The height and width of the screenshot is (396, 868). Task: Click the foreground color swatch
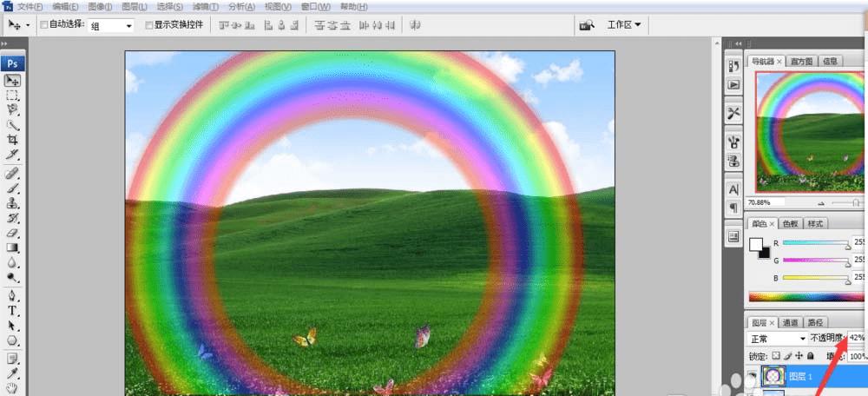[756, 245]
